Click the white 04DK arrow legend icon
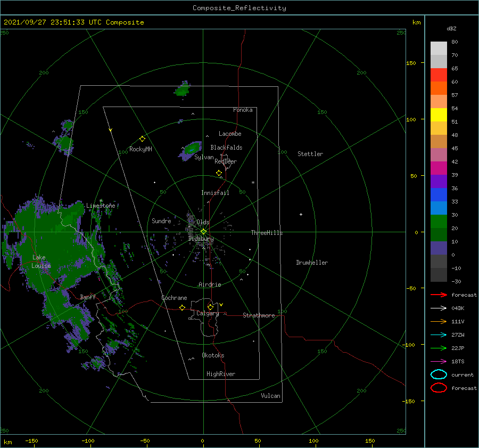The width and height of the screenshot is (479, 448). 439,308
